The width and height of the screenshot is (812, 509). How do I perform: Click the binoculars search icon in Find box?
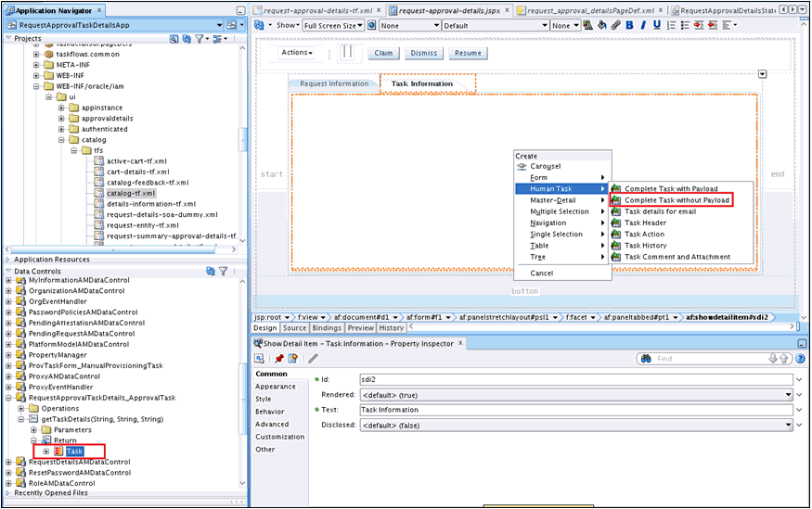(x=646, y=359)
